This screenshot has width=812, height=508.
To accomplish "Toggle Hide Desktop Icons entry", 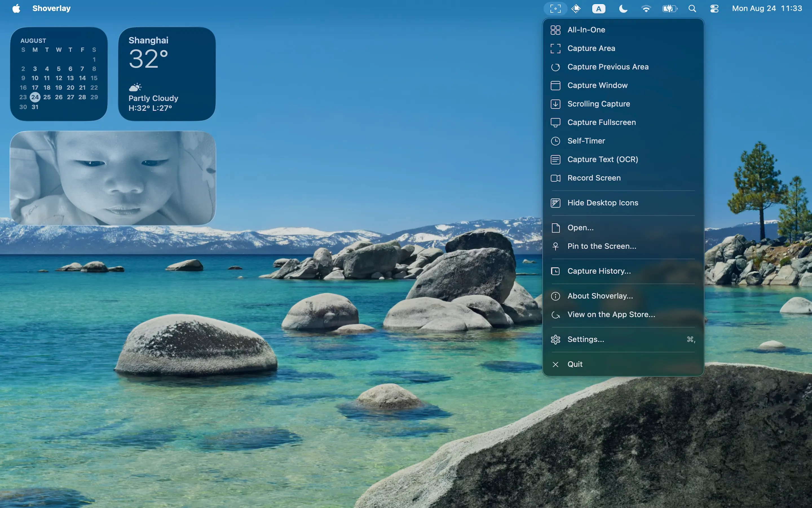I will click(623, 203).
